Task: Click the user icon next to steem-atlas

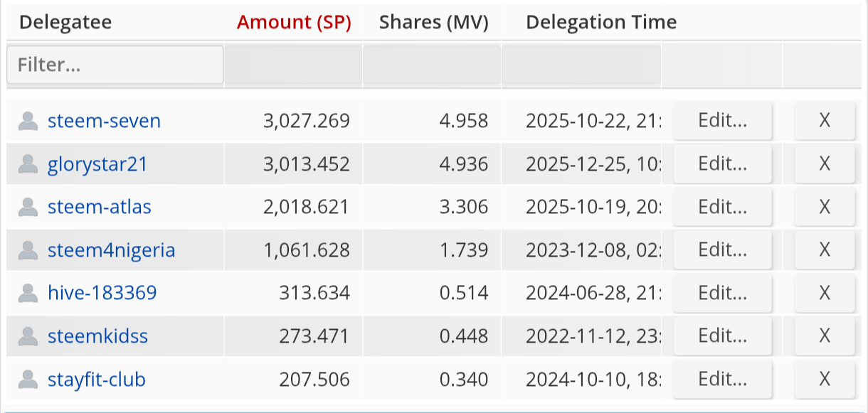Action: click(28, 208)
